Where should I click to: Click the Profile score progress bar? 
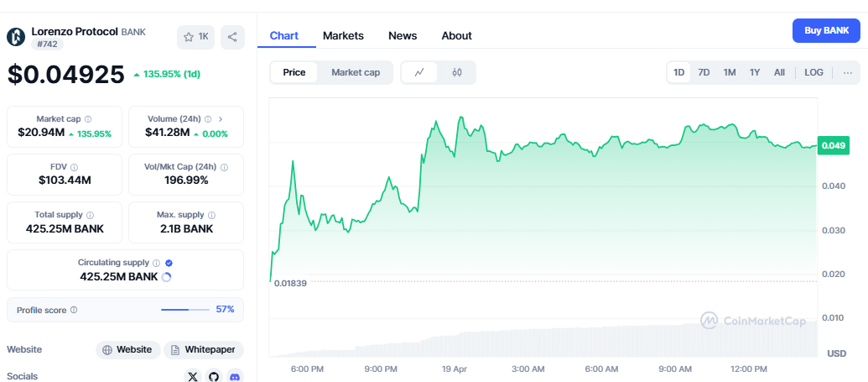[x=185, y=310]
